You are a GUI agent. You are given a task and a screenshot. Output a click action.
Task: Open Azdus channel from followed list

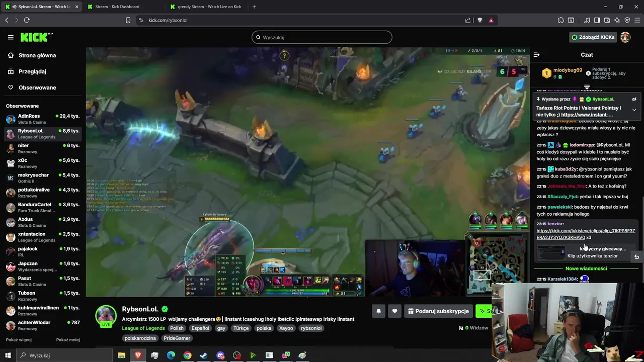pos(42,222)
